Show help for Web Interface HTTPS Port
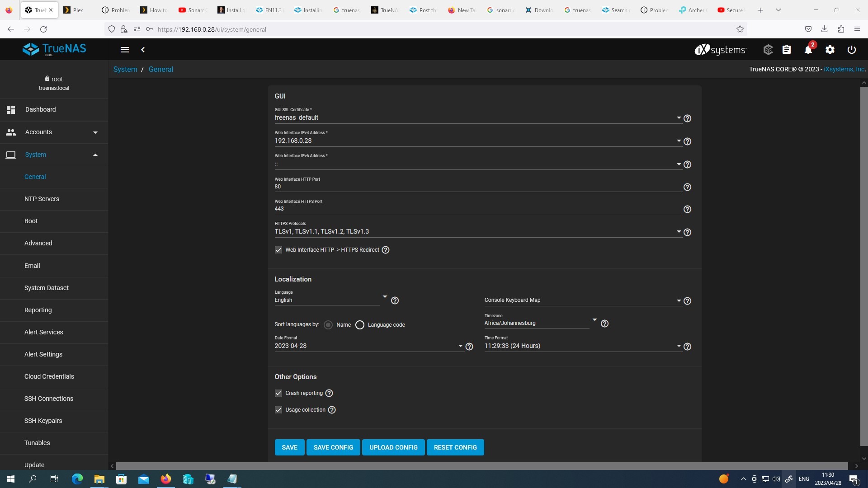Image resolution: width=868 pixels, height=488 pixels. 687,209
